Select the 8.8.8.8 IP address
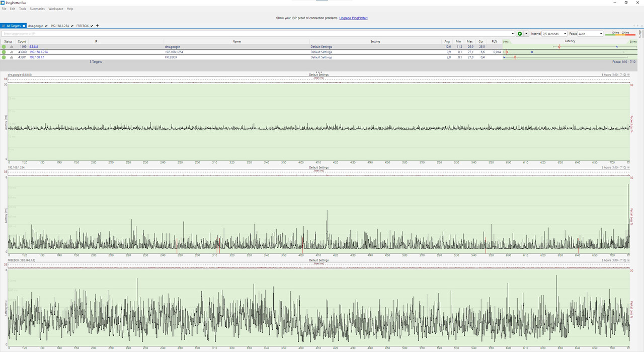This screenshot has height=352, width=644. tap(34, 47)
